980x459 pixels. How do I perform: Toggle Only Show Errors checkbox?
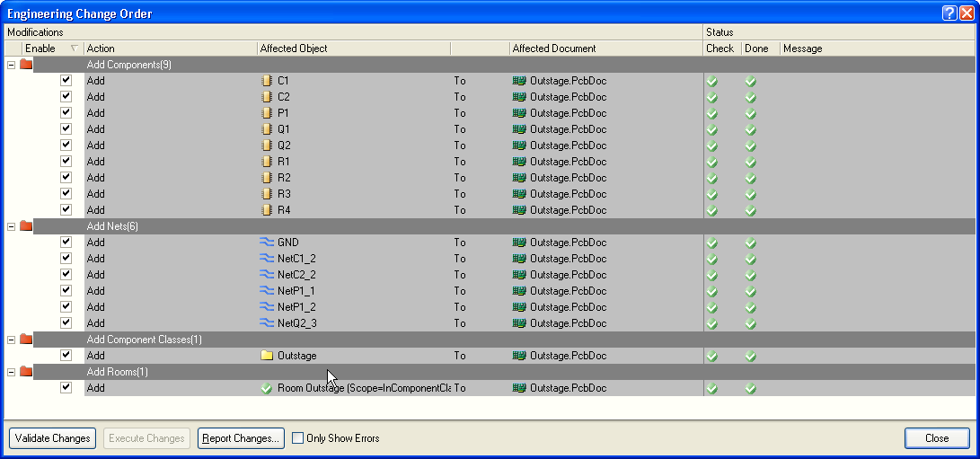298,438
